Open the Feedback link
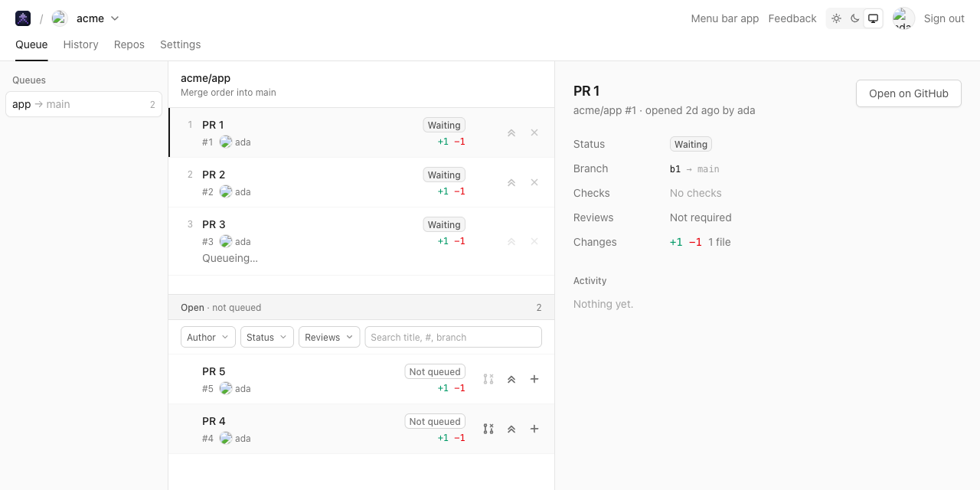Image resolution: width=980 pixels, height=490 pixels. (792, 18)
